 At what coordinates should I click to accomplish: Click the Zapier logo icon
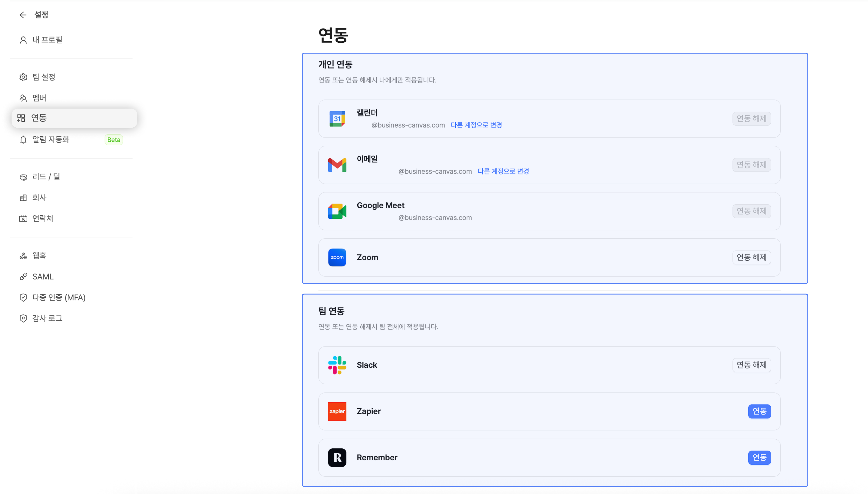pos(337,411)
